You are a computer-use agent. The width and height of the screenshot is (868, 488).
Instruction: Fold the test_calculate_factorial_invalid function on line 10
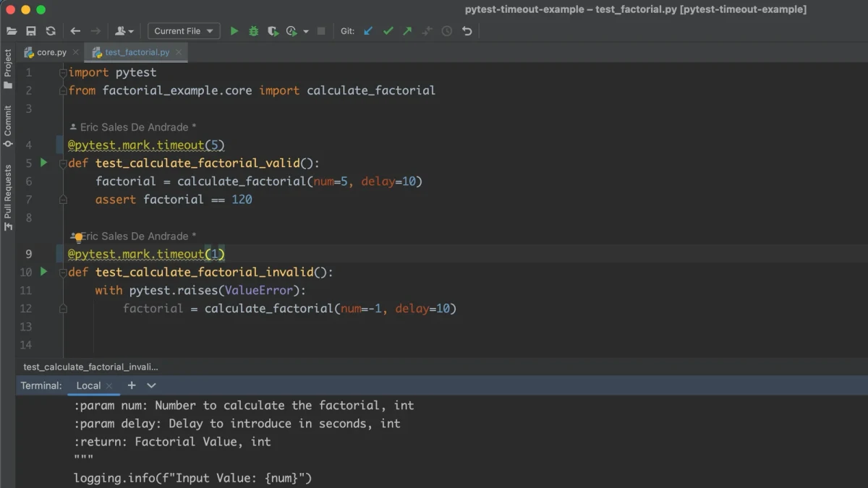click(x=63, y=273)
